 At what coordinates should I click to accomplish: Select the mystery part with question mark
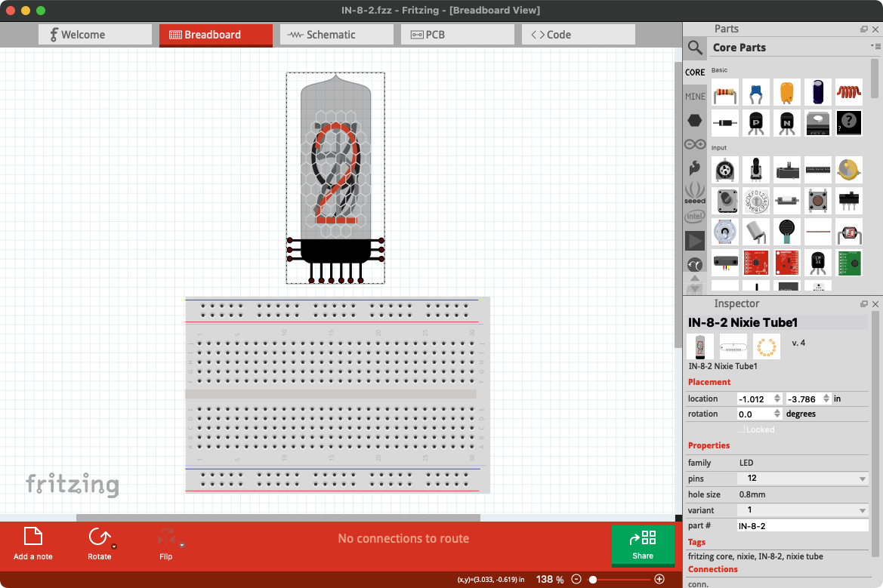pyautogui.click(x=849, y=123)
